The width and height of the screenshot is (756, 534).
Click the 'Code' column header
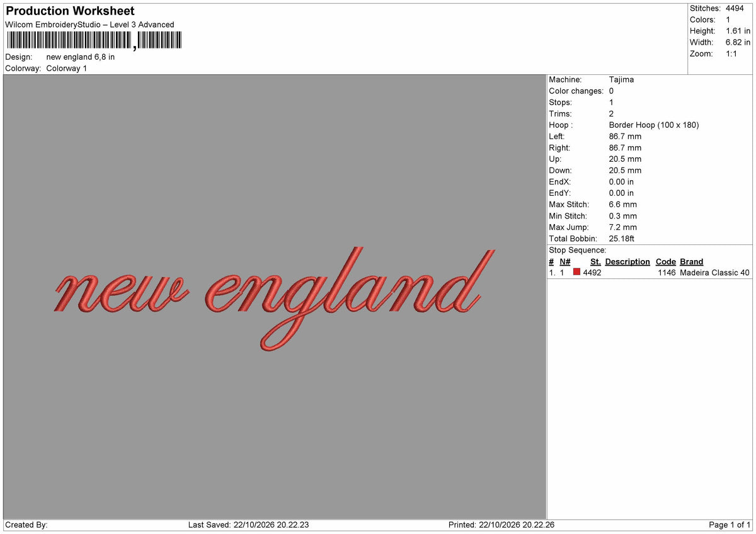click(665, 261)
